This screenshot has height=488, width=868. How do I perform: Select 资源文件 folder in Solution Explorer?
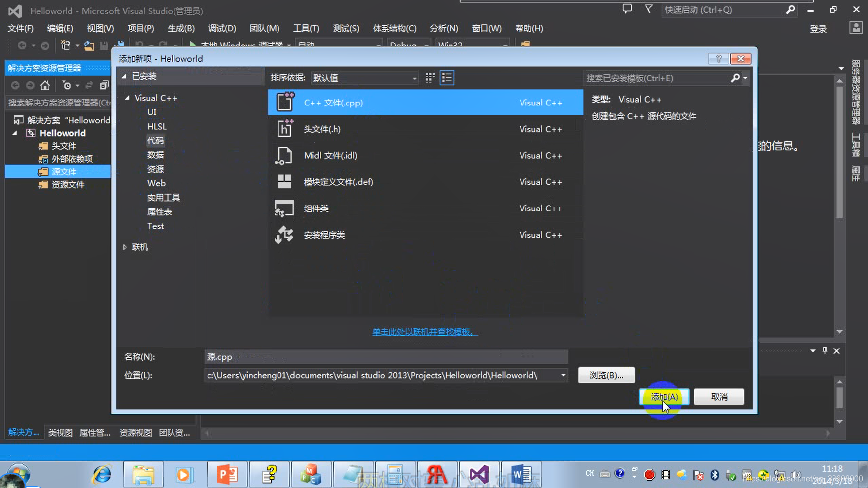68,184
